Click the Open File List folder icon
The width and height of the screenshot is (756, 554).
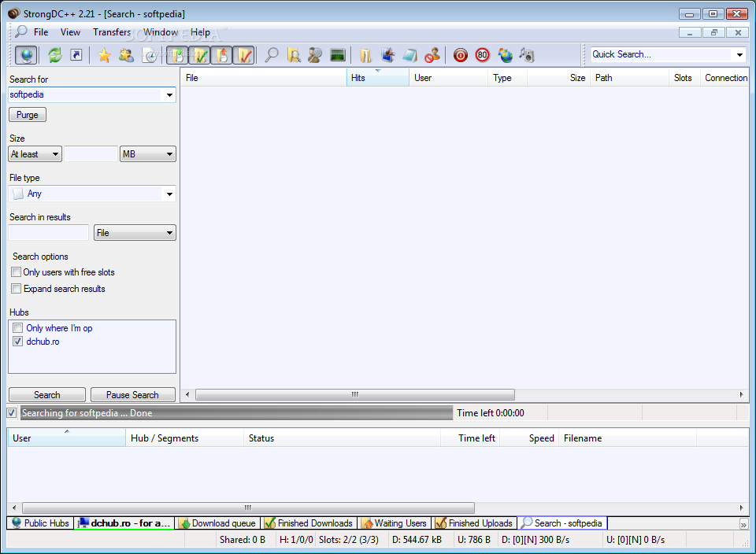(x=365, y=55)
